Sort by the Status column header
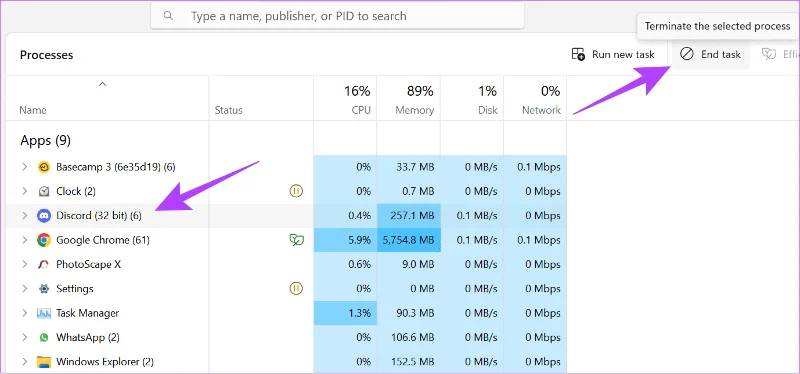 tap(261, 98)
